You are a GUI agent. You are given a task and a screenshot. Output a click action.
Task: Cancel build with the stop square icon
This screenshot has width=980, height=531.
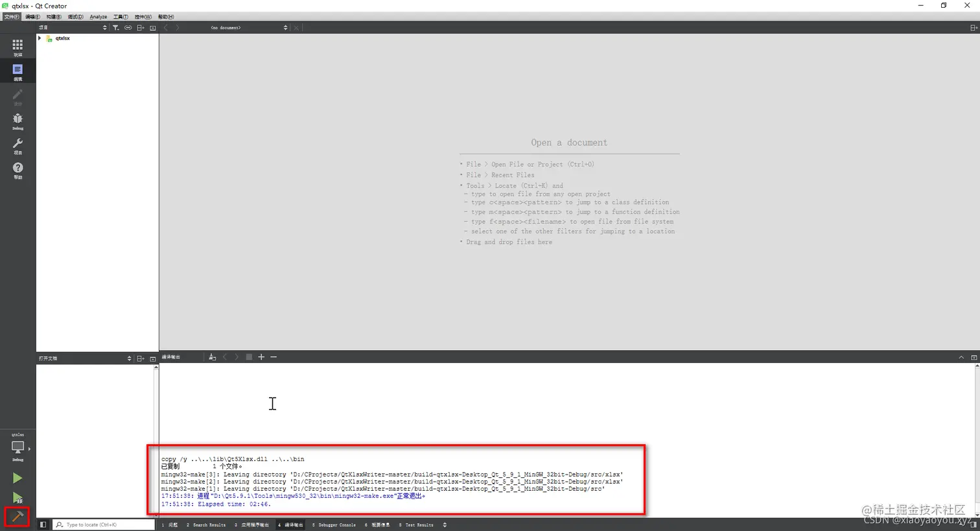pos(249,357)
